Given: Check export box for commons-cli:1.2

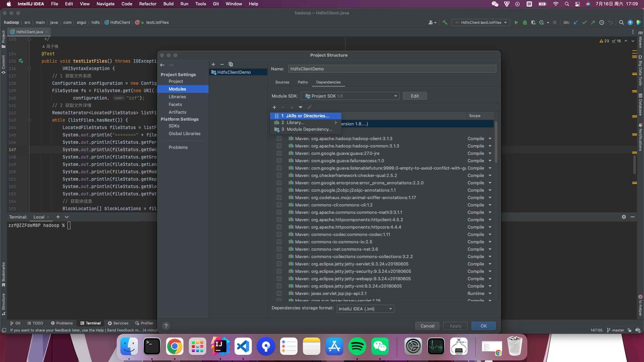Looking at the screenshot, I should click(x=279, y=205).
